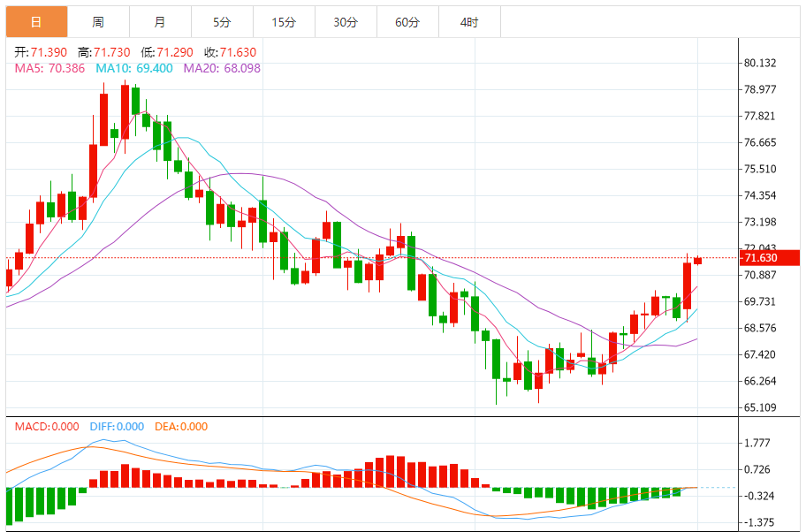Select the 日 daily chart tab

(x=36, y=22)
